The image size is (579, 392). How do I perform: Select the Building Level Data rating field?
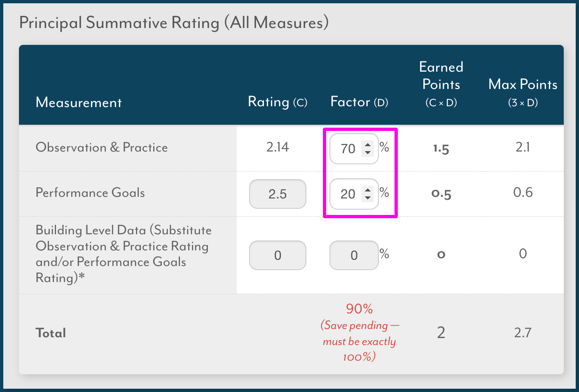point(278,255)
